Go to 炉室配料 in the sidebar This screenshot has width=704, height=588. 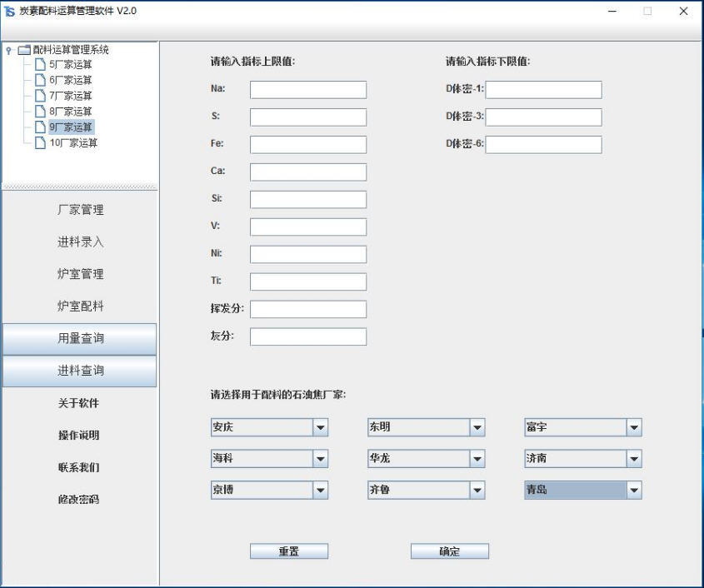pos(80,306)
